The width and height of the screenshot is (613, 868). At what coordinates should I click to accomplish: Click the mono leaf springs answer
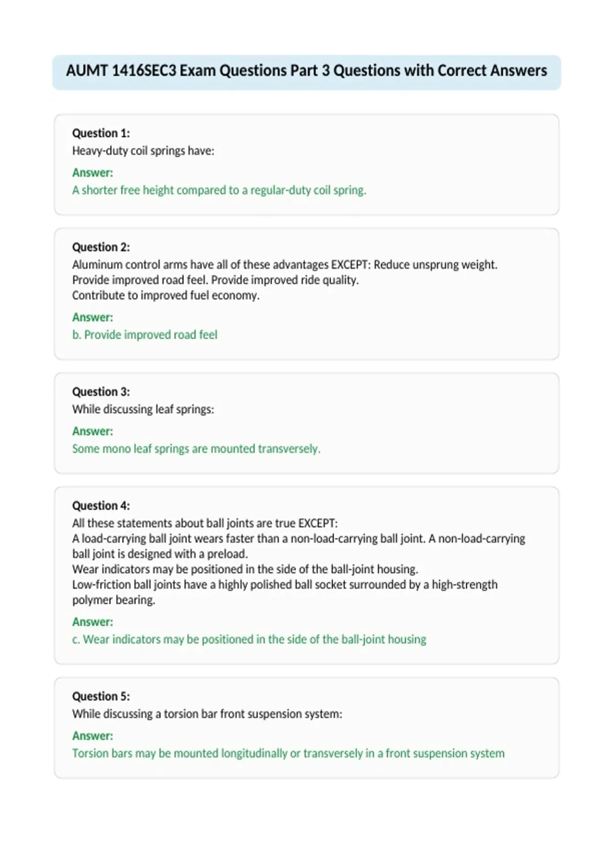pyautogui.click(x=196, y=449)
